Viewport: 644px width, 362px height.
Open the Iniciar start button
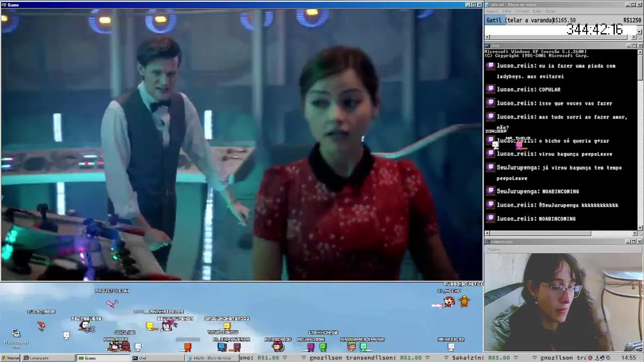[11, 358]
